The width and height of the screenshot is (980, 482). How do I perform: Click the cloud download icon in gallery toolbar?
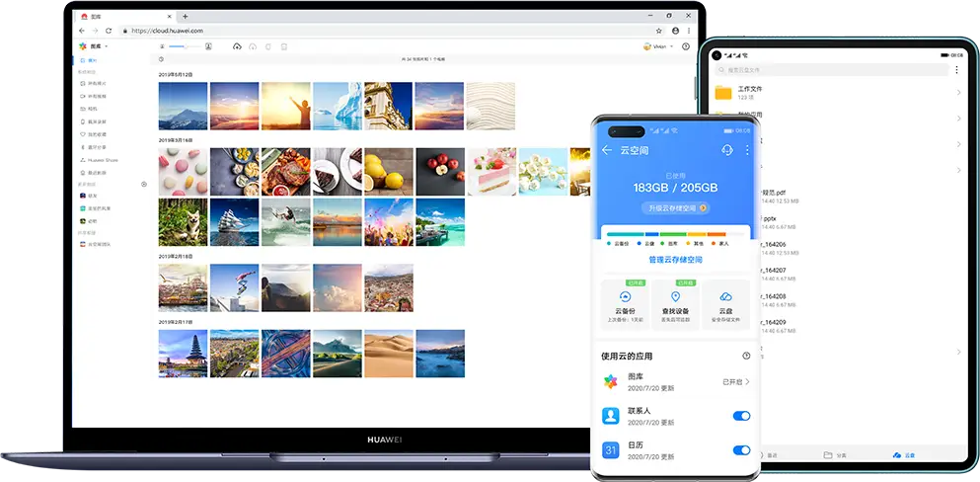coord(253,46)
